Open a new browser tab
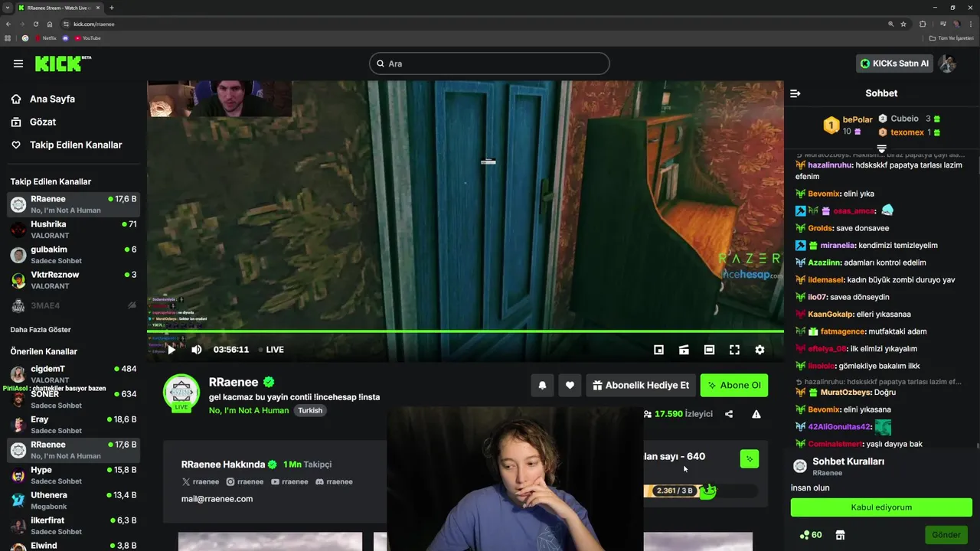 click(x=112, y=8)
